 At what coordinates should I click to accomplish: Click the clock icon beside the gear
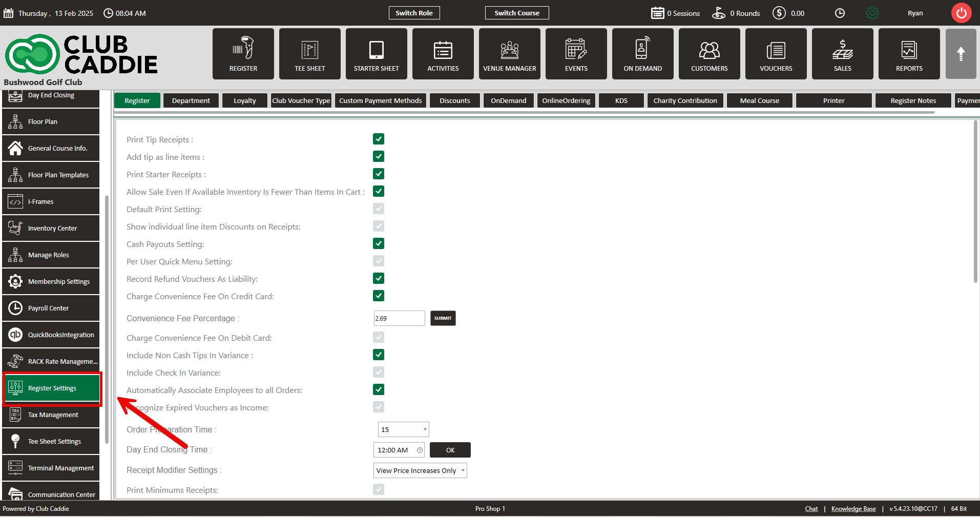[840, 13]
